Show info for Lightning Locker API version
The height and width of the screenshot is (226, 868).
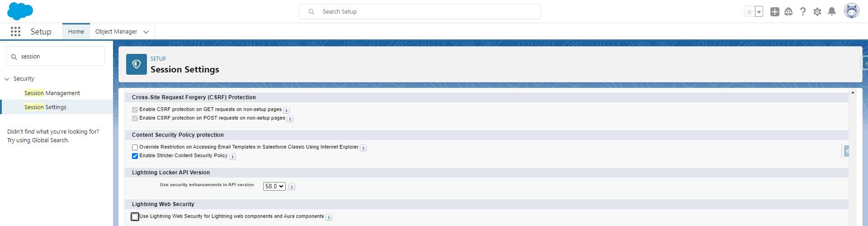click(292, 187)
